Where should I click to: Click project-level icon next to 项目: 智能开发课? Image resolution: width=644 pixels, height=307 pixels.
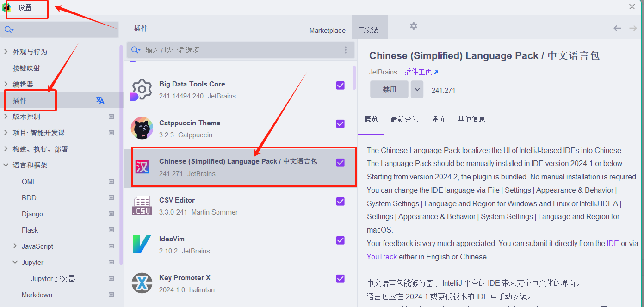[111, 133]
